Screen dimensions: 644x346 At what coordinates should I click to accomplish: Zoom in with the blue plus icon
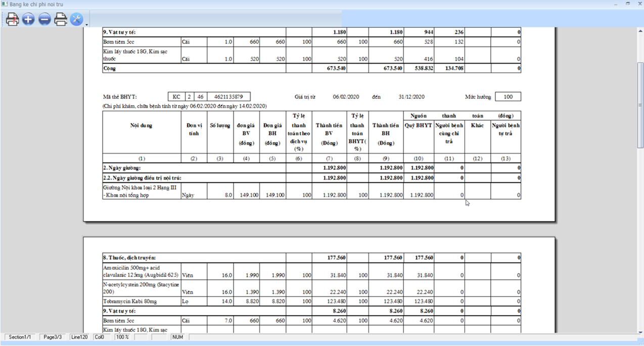(28, 19)
